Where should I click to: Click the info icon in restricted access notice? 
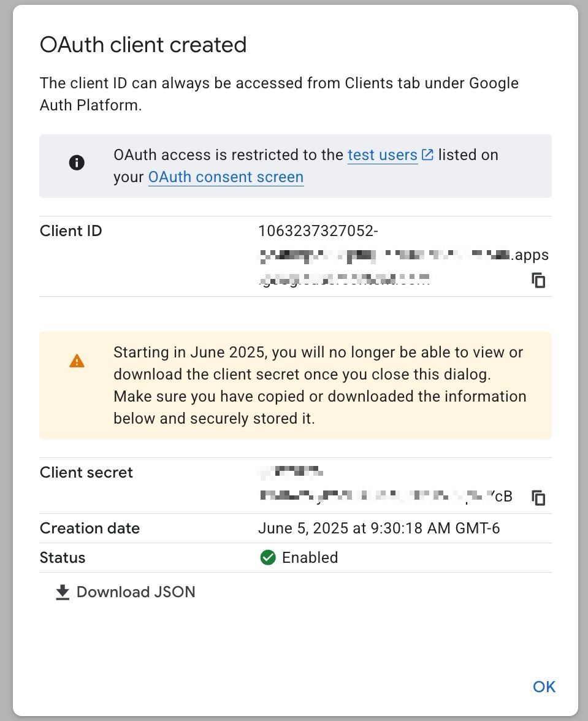point(77,163)
